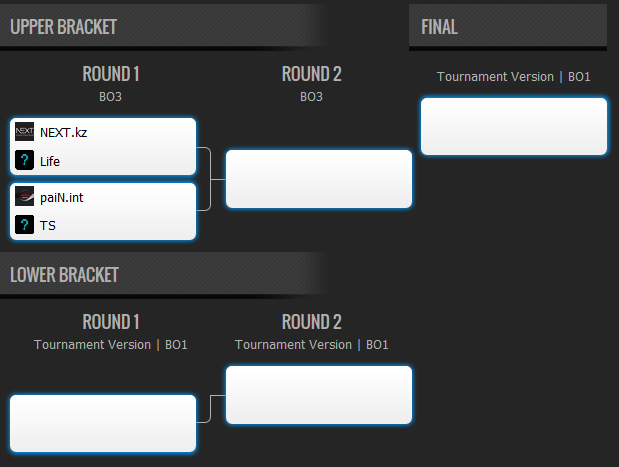
Task: Click the empty Lower Bracket Round 2 match box
Action: (x=319, y=395)
